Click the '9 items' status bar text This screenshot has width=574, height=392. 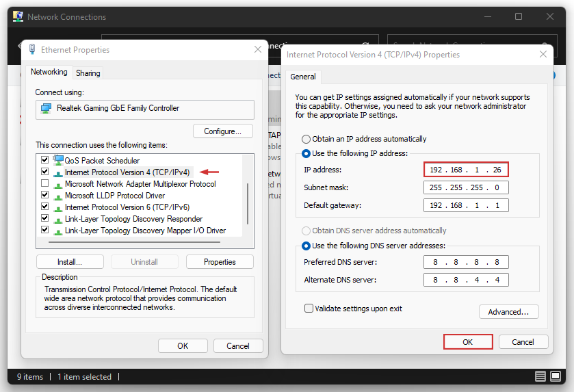pos(29,377)
